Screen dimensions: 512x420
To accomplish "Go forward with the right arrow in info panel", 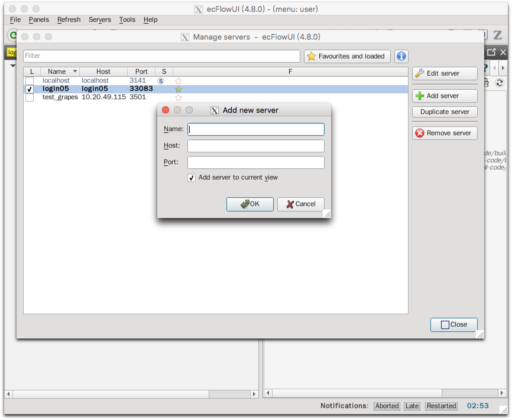I will point(503,68).
